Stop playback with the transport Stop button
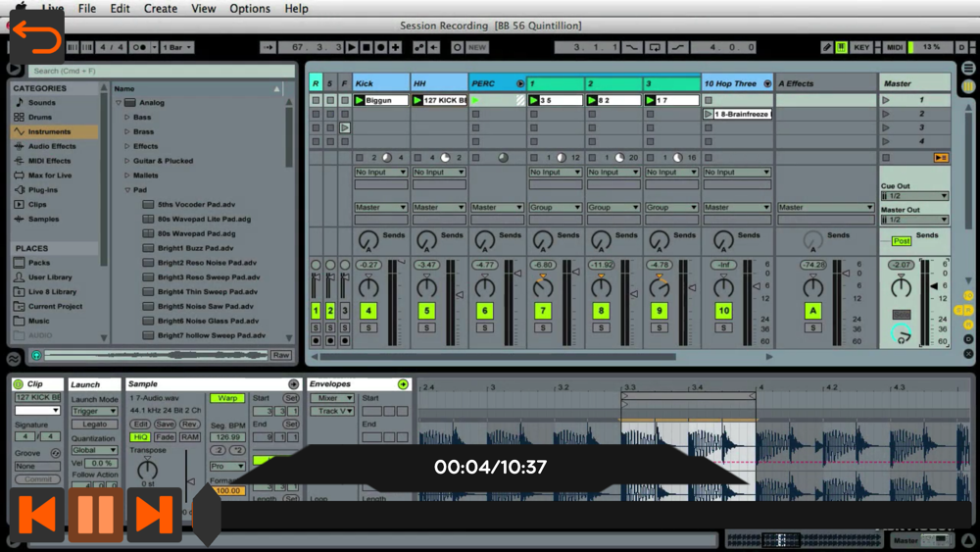Image resolution: width=980 pixels, height=552 pixels. pyautogui.click(x=367, y=47)
